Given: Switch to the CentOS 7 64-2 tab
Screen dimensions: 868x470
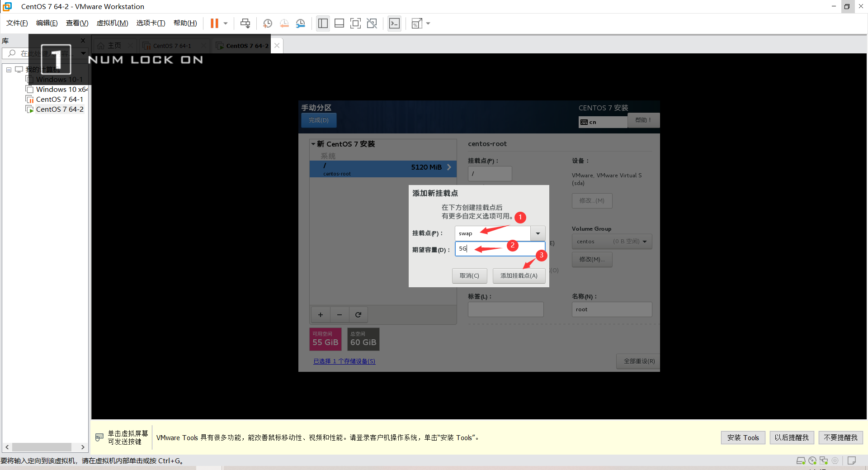Looking at the screenshot, I should coord(243,46).
